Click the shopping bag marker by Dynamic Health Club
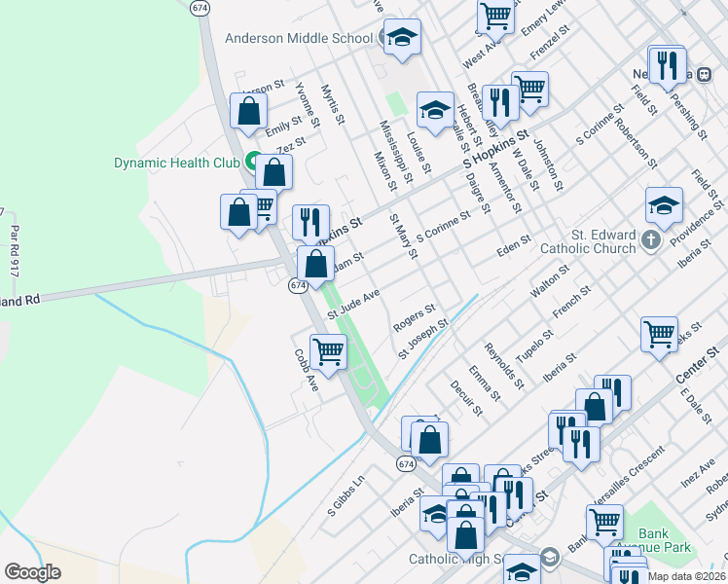This screenshot has width=728, height=584. point(273,173)
